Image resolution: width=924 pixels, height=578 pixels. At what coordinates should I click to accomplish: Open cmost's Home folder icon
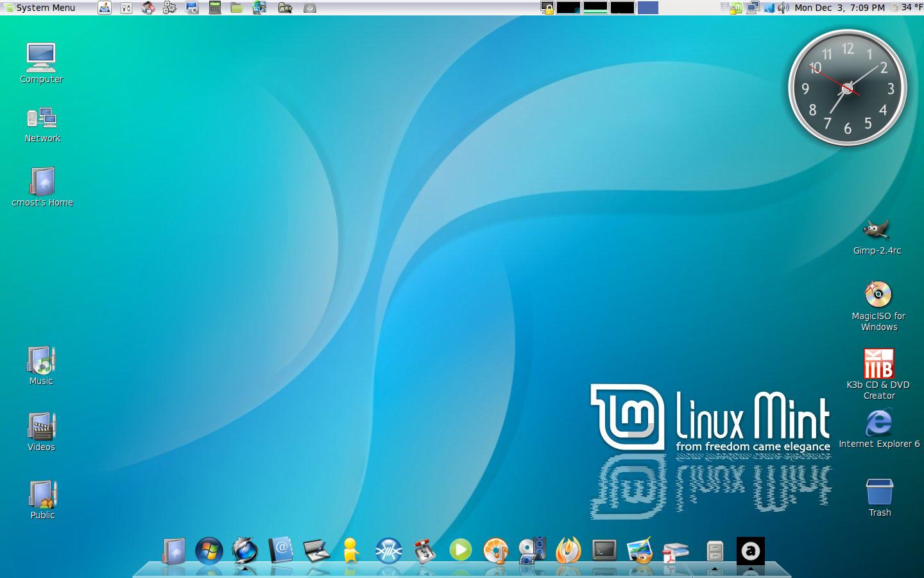click(x=42, y=187)
